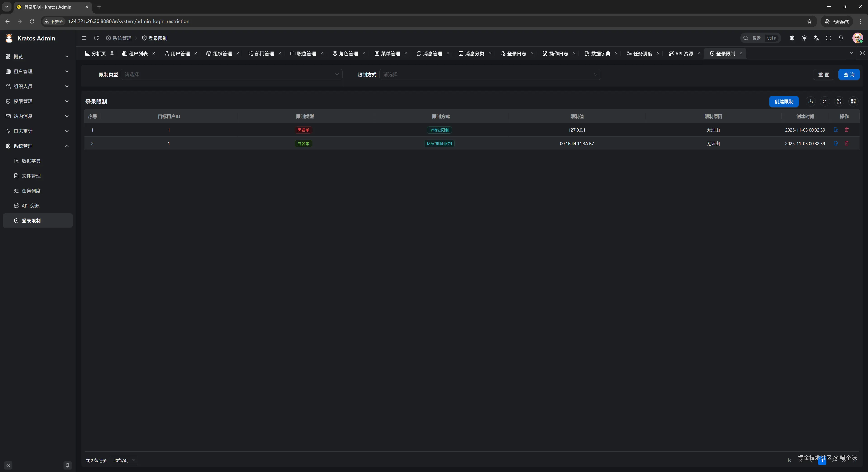The height and width of the screenshot is (472, 868).
Task: Open the notification bell in the header
Action: (841, 38)
